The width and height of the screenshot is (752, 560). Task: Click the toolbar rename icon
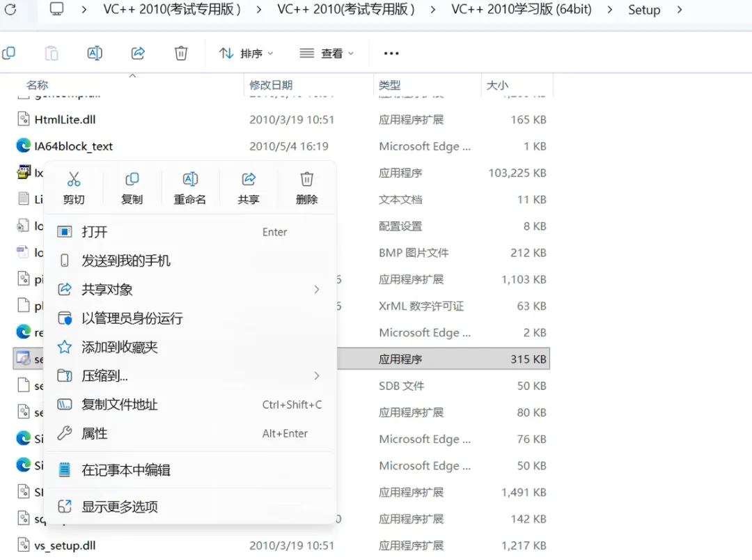tap(95, 53)
